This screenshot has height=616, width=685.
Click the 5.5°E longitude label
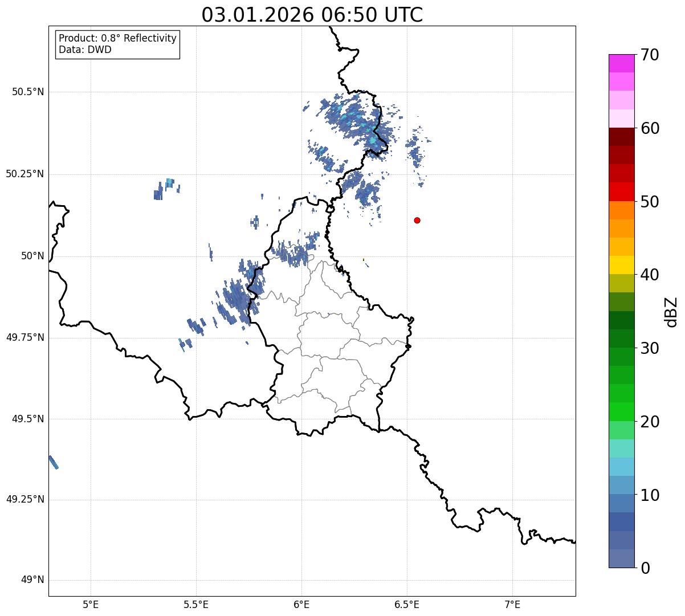click(x=196, y=605)
